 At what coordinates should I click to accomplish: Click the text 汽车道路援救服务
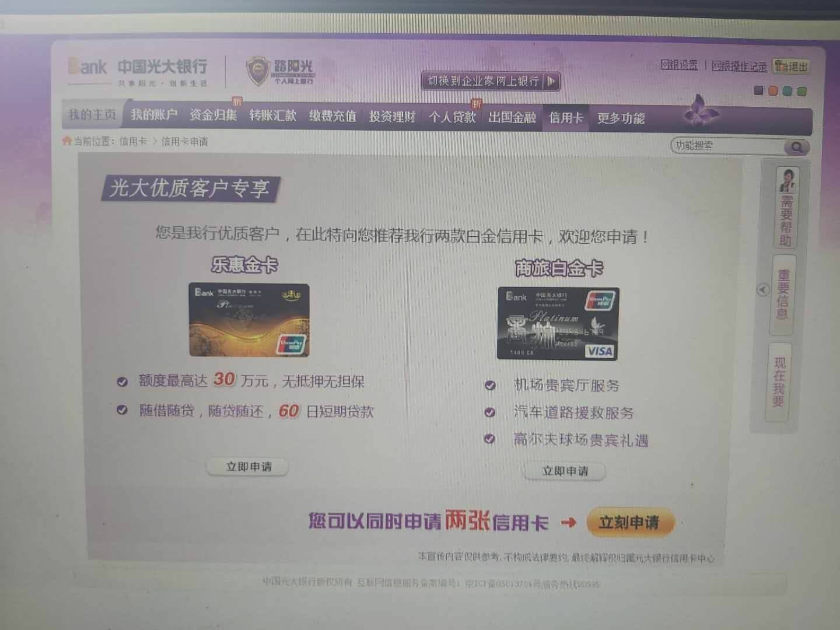tap(573, 412)
